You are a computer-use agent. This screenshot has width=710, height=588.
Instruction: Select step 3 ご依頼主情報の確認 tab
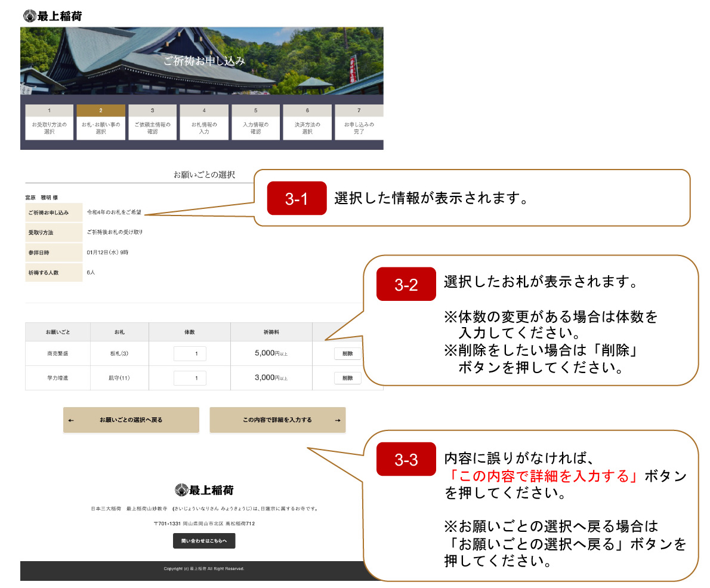pos(152,122)
